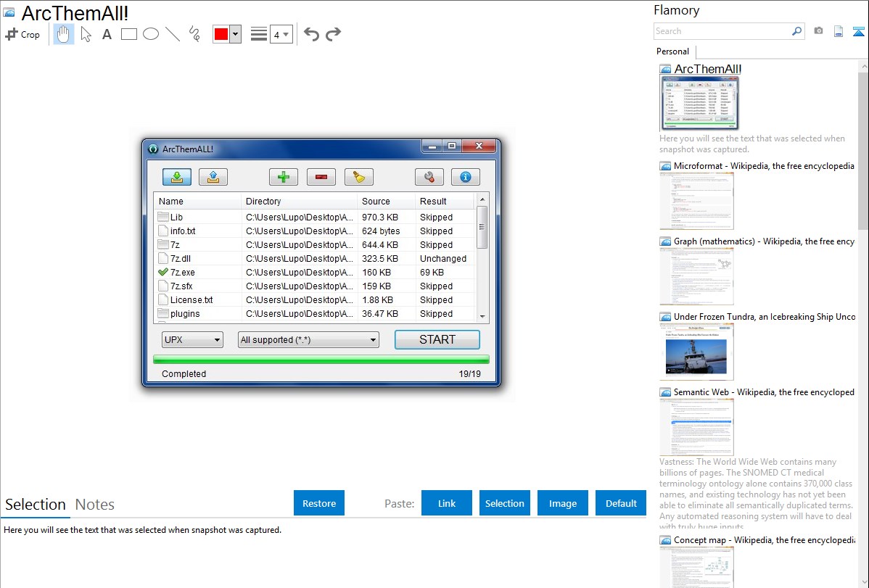Click the Source column header
Viewport: 869px width, 588px height.
click(387, 201)
